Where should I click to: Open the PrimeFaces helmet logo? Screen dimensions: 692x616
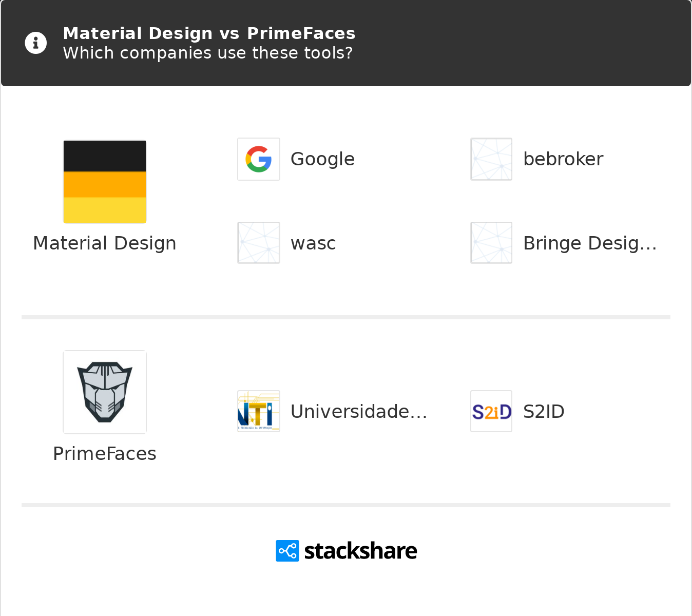pos(105,392)
